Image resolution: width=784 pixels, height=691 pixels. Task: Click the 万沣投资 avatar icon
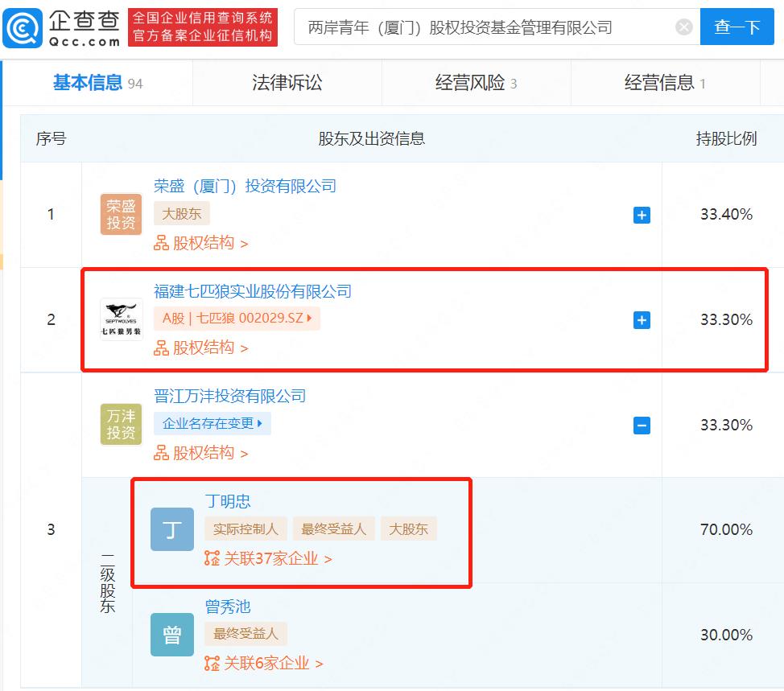(121, 425)
